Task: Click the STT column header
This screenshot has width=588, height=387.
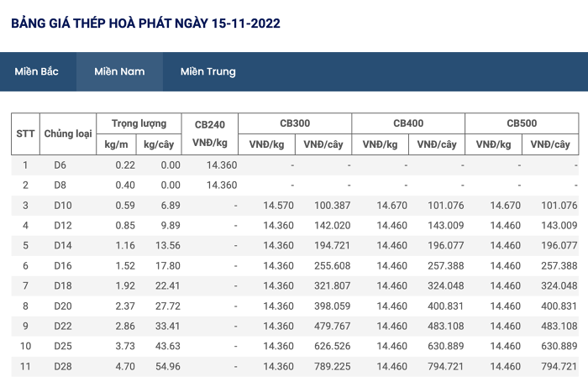Action: pyautogui.click(x=25, y=133)
